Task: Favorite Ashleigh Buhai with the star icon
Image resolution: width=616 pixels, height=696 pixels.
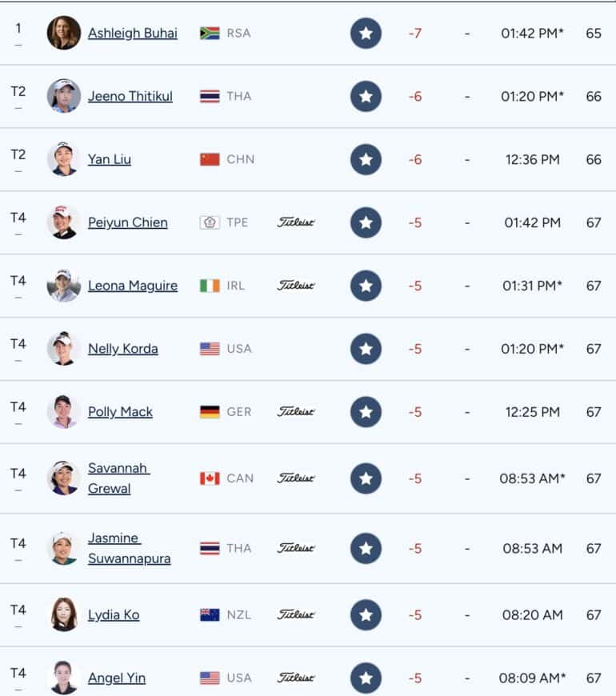Action: point(366,34)
